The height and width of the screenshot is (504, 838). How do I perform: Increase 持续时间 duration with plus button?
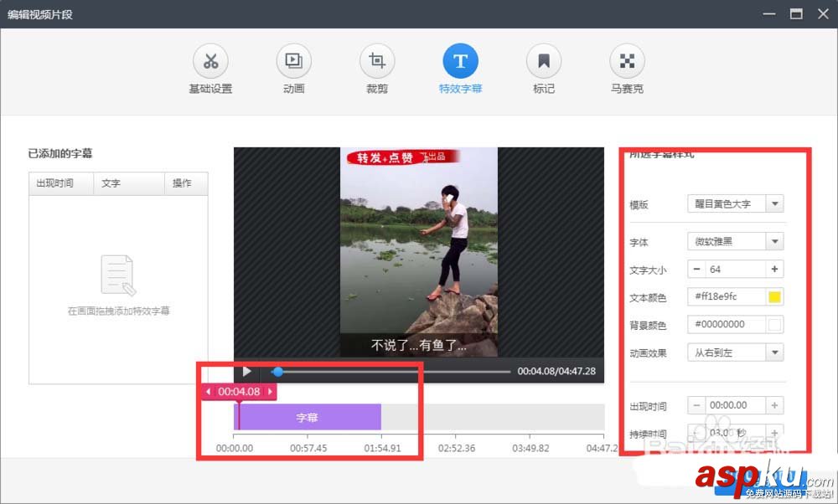coord(775,433)
